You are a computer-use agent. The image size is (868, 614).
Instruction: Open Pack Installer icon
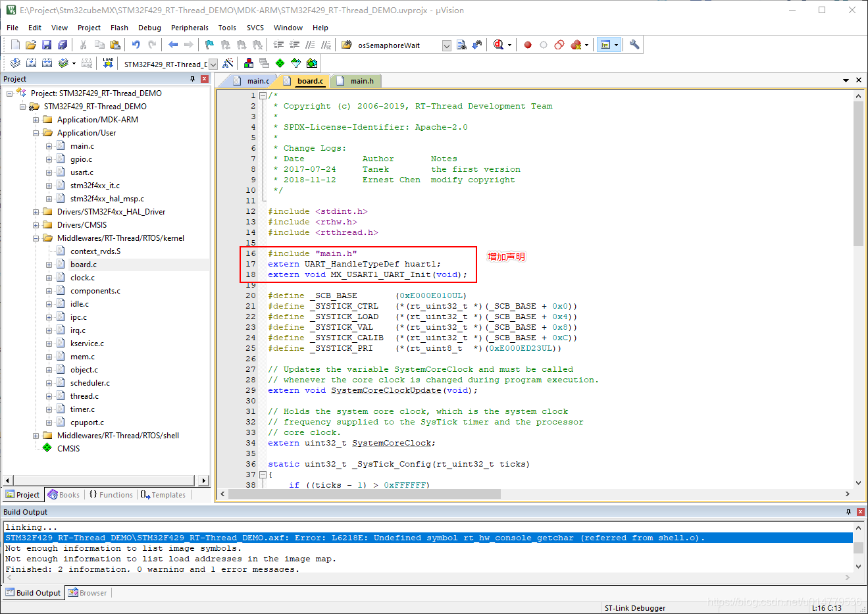point(312,63)
